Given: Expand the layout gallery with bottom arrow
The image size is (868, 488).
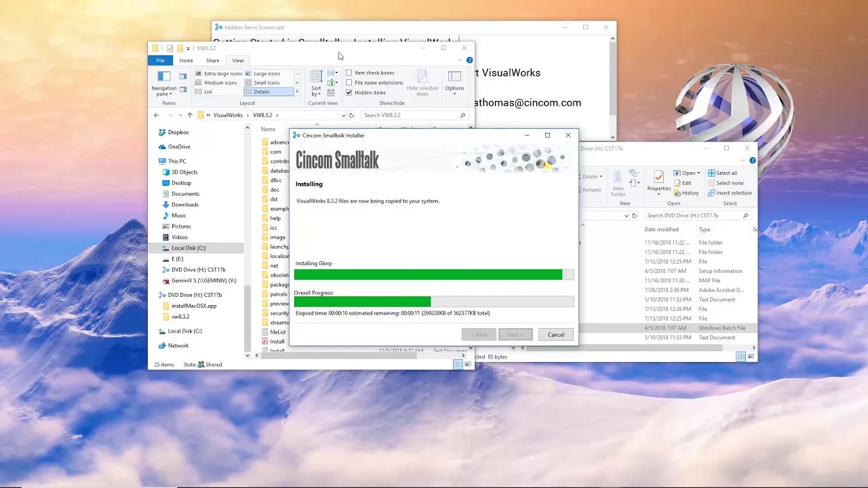Looking at the screenshot, I should coord(297,91).
